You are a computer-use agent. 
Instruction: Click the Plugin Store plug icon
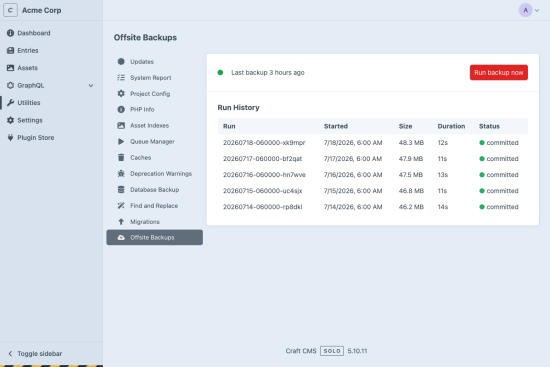pos(11,138)
